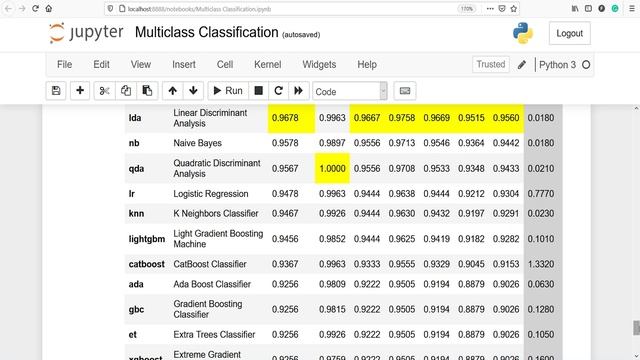Paste cells below icon

coord(147,91)
